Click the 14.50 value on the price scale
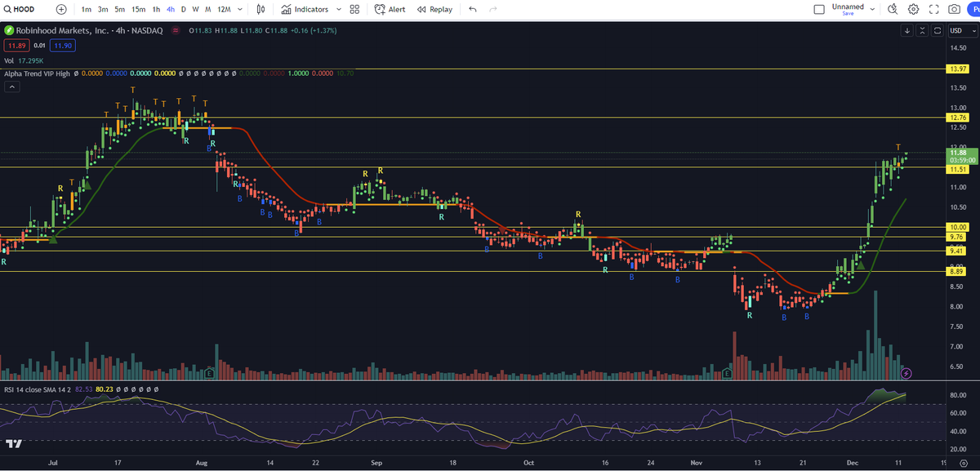Image resolution: width=980 pixels, height=471 pixels. pyautogui.click(x=957, y=48)
